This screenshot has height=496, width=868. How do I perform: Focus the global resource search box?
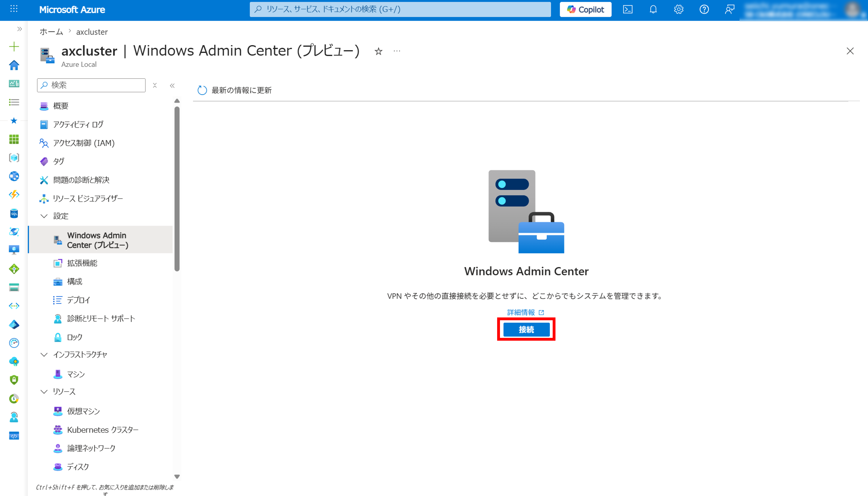click(x=400, y=9)
